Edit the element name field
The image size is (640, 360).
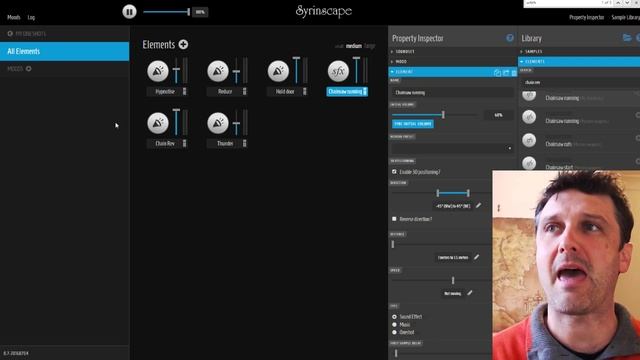pyautogui.click(x=452, y=93)
